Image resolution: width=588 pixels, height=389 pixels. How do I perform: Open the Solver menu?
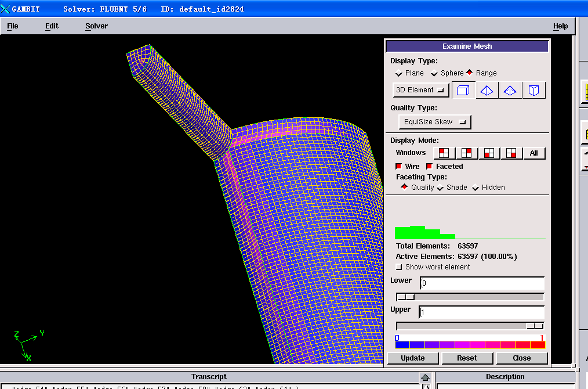point(96,26)
